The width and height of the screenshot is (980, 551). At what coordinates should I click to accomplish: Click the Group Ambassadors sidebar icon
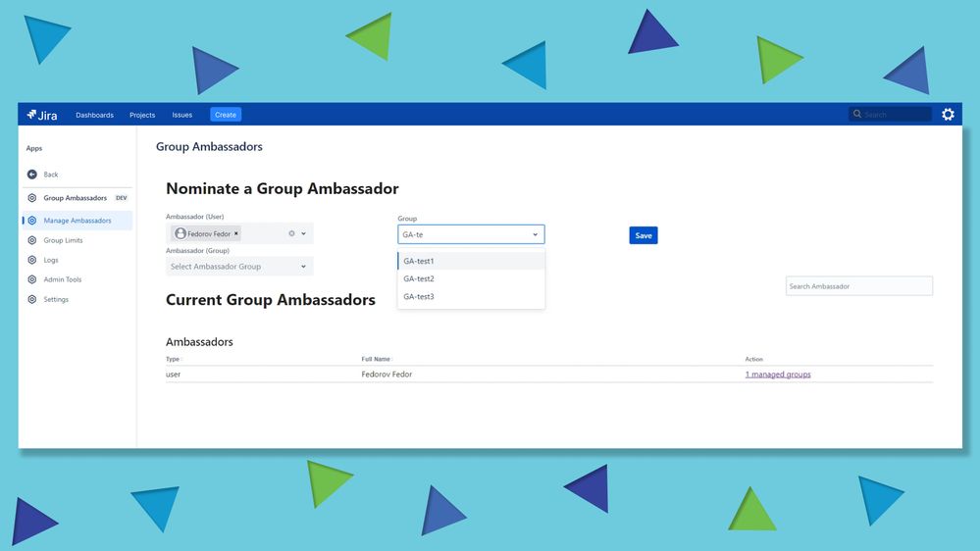pos(31,198)
